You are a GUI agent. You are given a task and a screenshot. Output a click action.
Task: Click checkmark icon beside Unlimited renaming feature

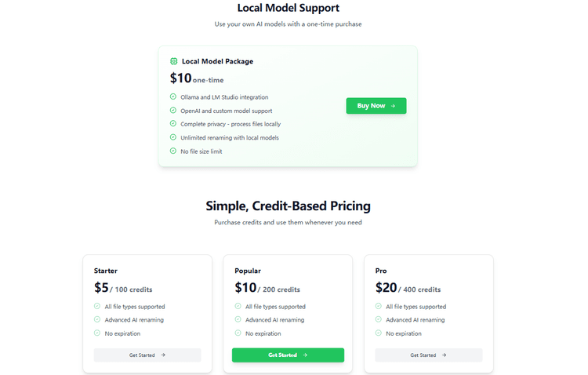(x=173, y=137)
